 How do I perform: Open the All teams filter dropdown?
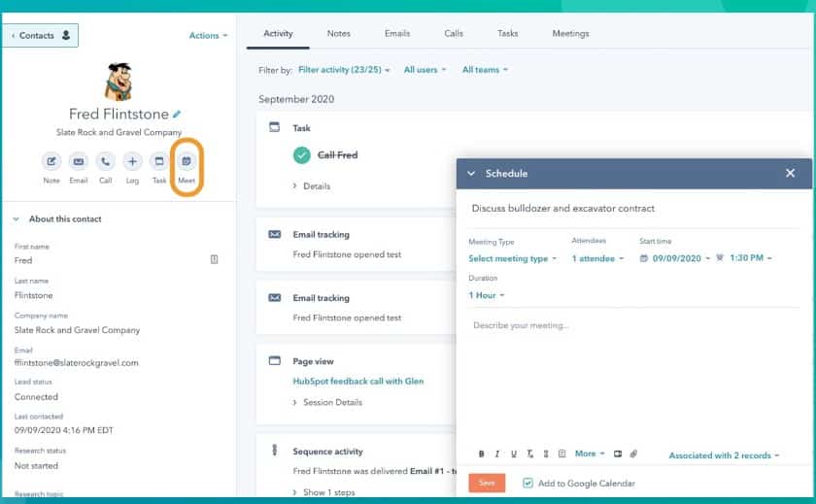[x=485, y=70]
